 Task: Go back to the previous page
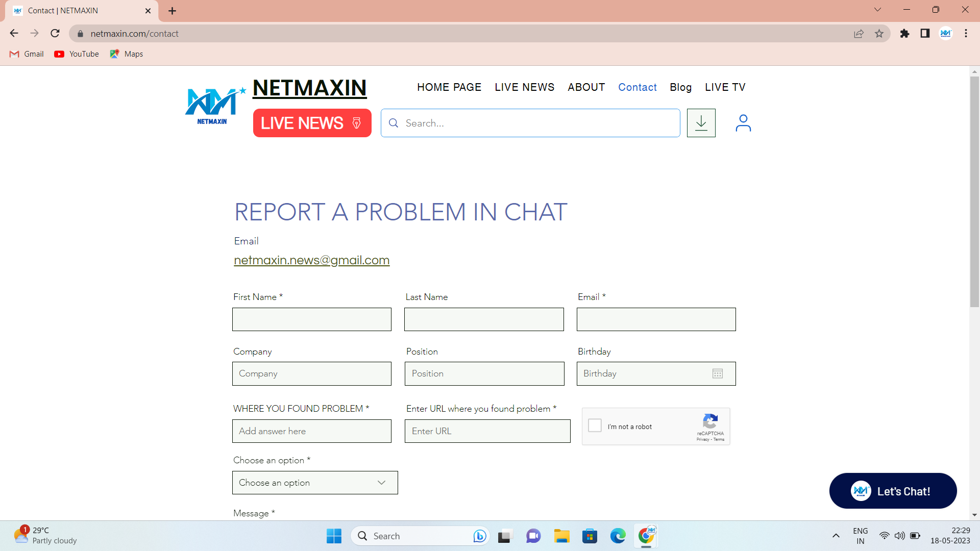point(14,34)
